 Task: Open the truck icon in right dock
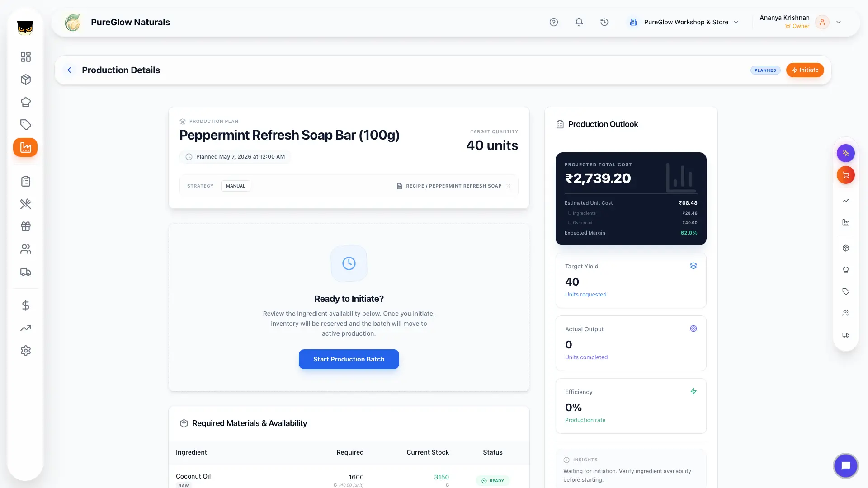(x=846, y=335)
